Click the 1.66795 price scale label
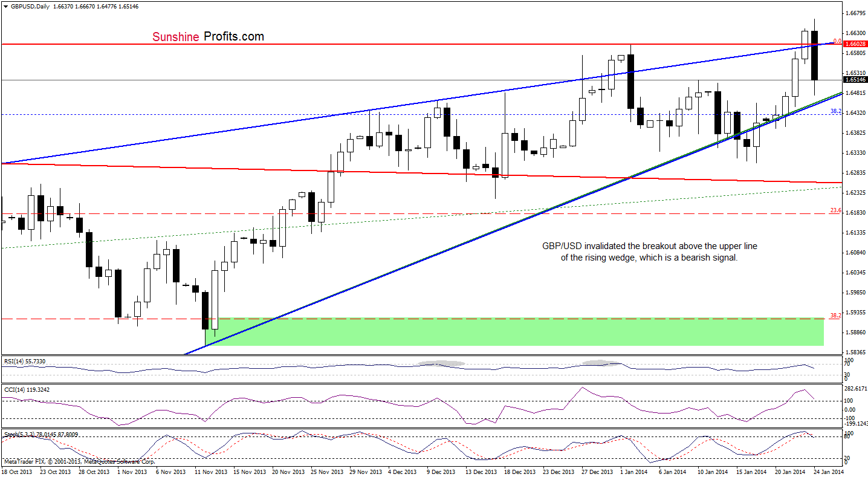 tap(855, 13)
